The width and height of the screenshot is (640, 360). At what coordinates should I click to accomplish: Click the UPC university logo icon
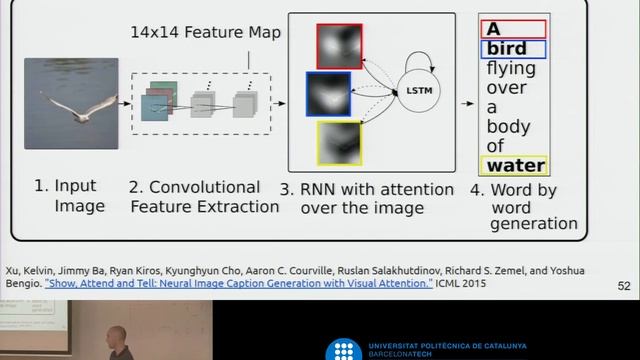tap(344, 350)
